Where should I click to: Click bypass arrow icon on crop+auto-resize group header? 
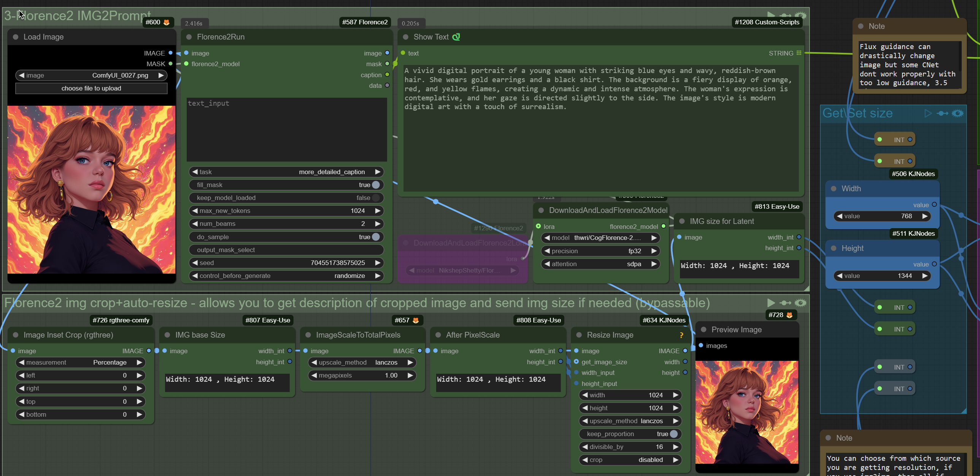click(785, 303)
